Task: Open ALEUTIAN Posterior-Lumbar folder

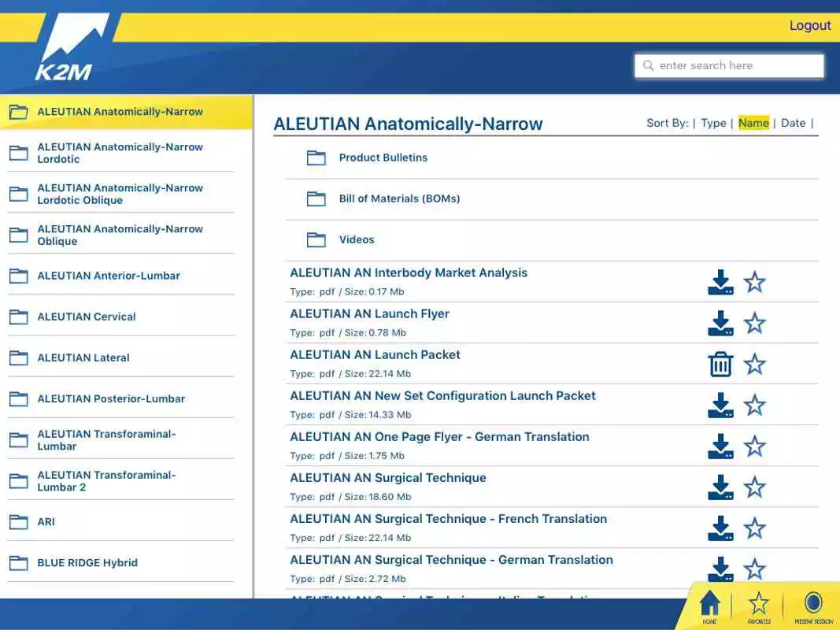Action: pyautogui.click(x=120, y=399)
